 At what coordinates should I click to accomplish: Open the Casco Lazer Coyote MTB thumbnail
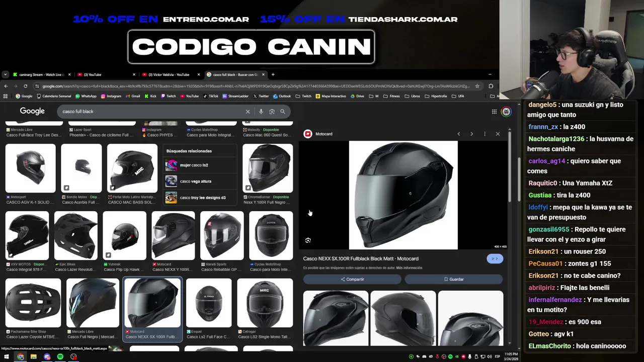33,303
